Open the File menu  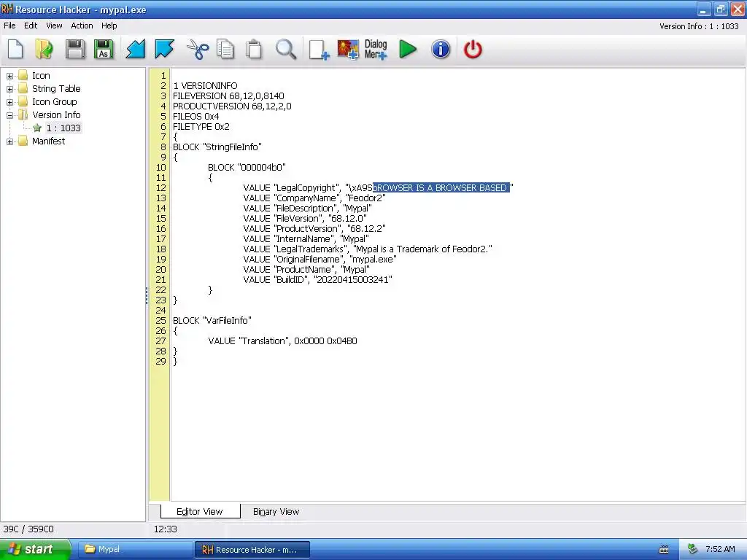[x=9, y=26]
